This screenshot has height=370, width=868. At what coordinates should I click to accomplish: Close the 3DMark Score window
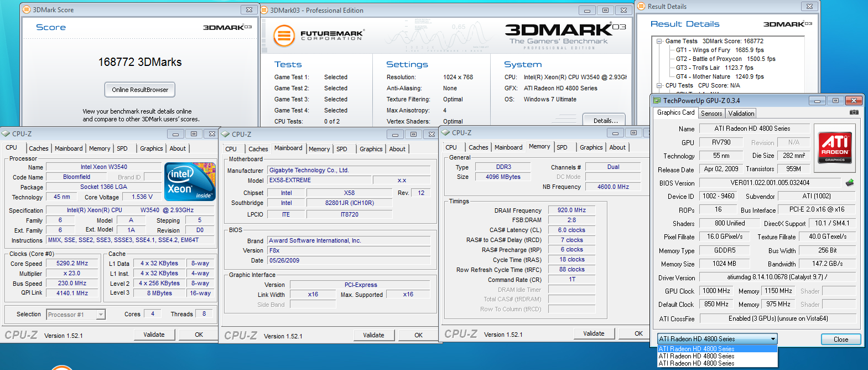point(249,9)
